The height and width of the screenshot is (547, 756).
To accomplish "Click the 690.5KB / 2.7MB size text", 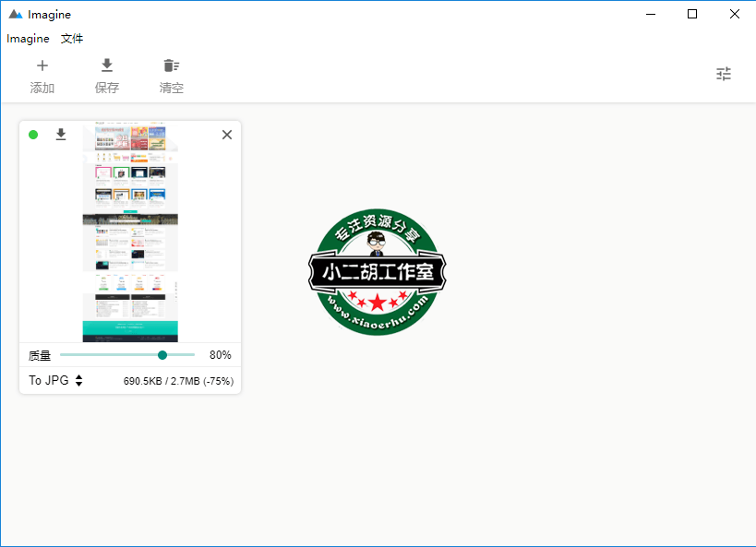I will coord(178,381).
